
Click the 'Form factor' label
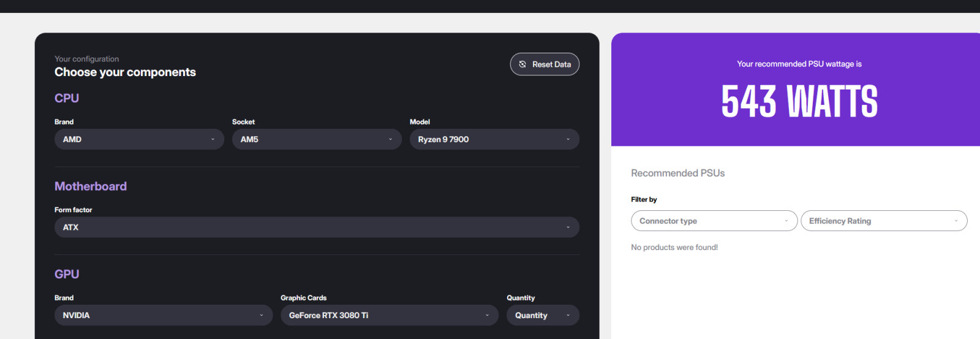73,210
